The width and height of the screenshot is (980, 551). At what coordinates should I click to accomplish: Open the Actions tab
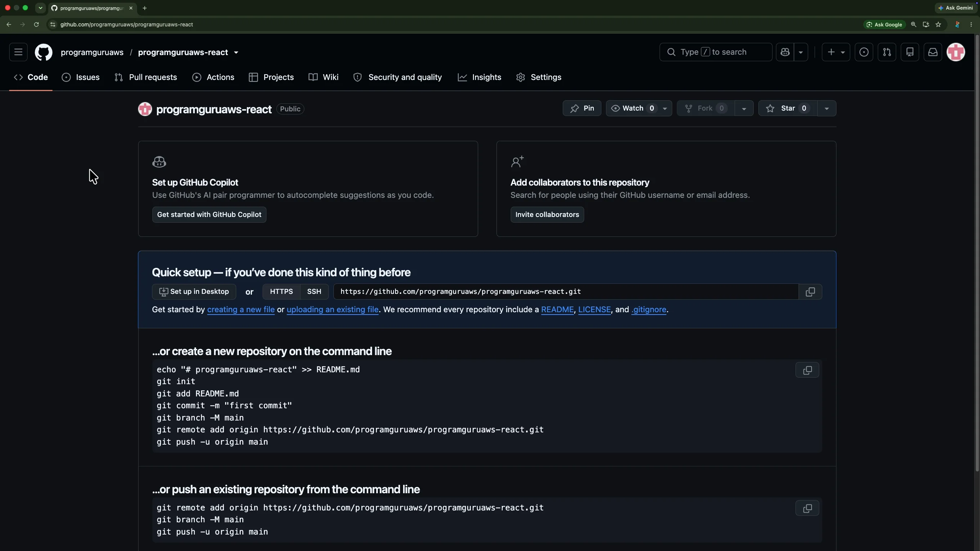[213, 77]
